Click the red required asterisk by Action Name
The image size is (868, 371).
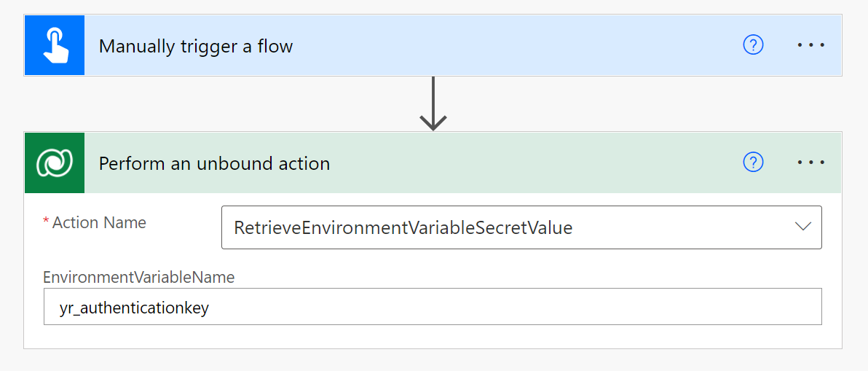tap(47, 222)
